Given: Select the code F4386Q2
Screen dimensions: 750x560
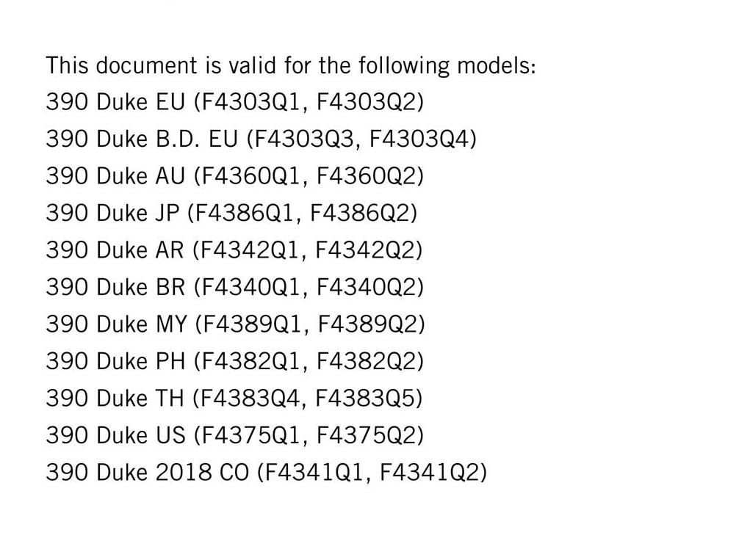Looking at the screenshot, I should [x=360, y=213].
